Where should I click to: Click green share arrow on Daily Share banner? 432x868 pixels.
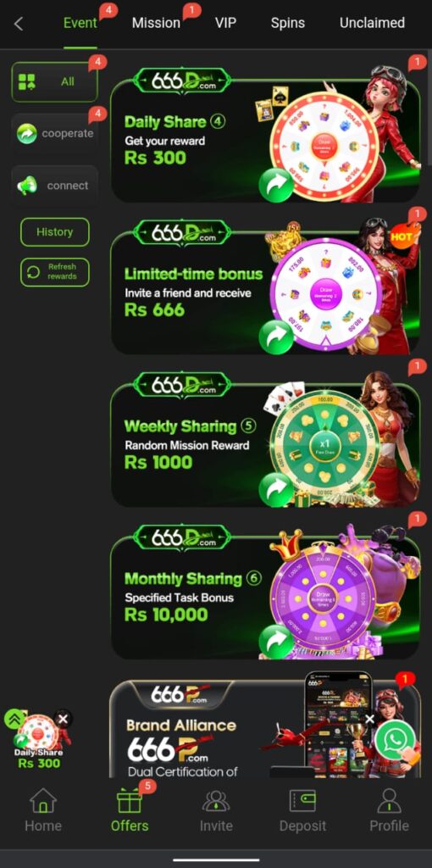click(x=277, y=186)
